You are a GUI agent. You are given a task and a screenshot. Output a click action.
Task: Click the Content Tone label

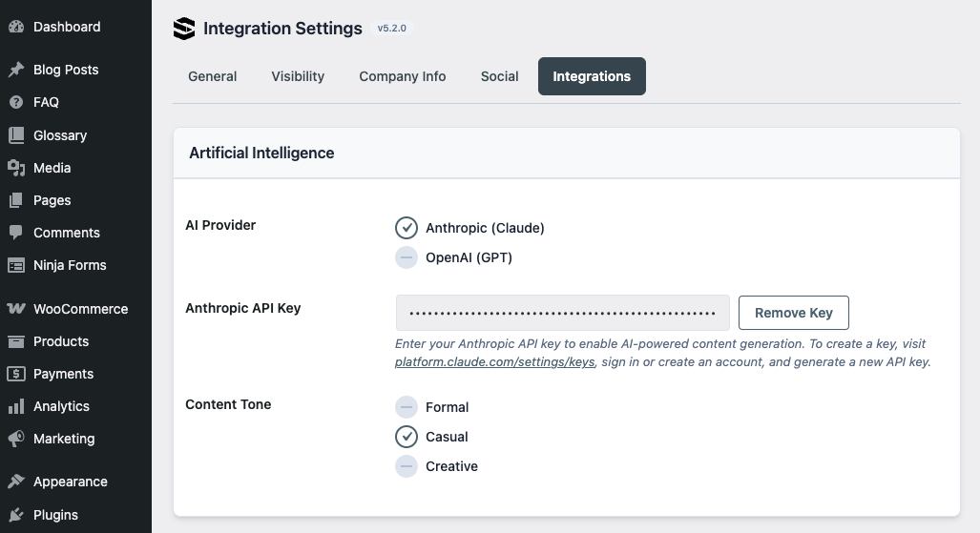pyautogui.click(x=228, y=404)
